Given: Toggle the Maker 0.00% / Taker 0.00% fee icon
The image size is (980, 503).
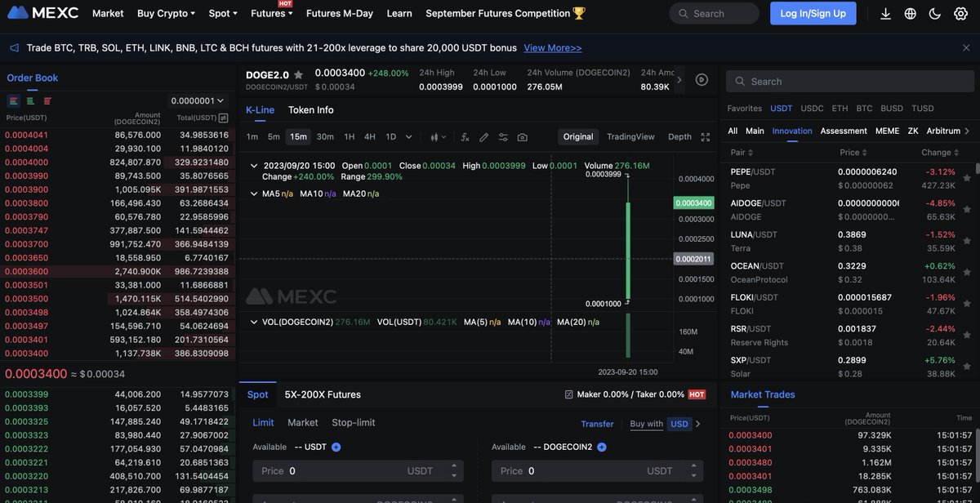Looking at the screenshot, I should tap(569, 394).
